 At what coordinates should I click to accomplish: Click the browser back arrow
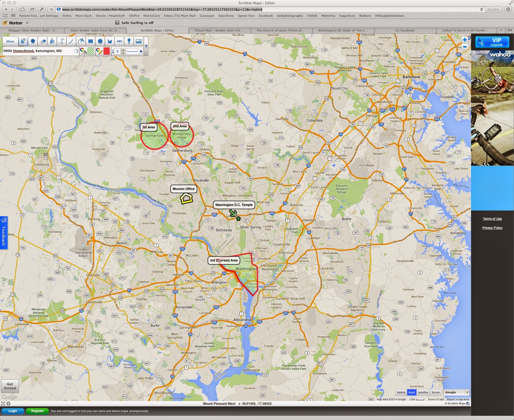click(5, 9)
